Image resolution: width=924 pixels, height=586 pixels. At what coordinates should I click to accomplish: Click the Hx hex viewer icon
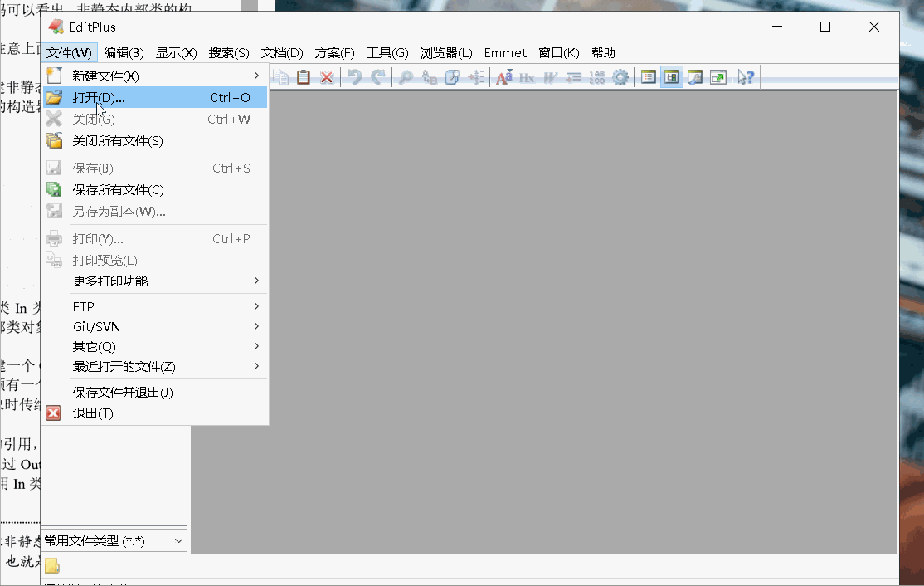(527, 77)
